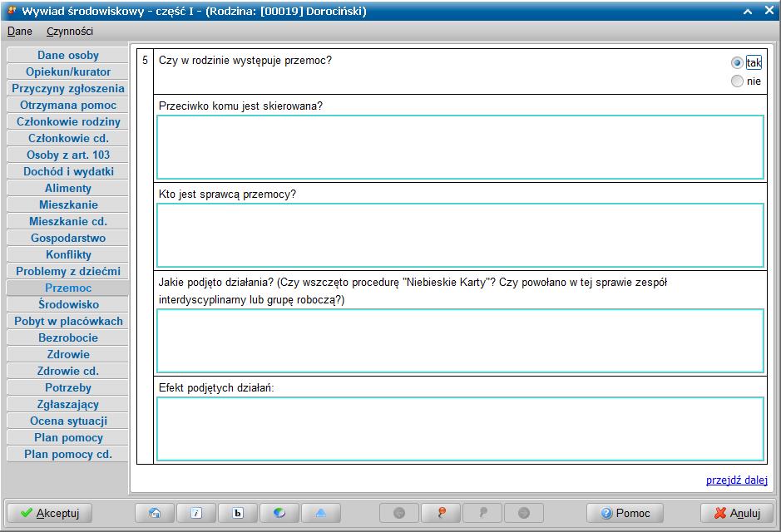Click the greyed back-arrow circle button
This screenshot has height=532, width=781.
(399, 513)
